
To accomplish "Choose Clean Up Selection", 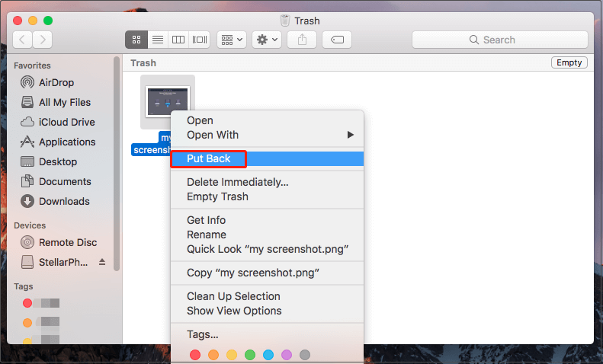I will pyautogui.click(x=267, y=296).
